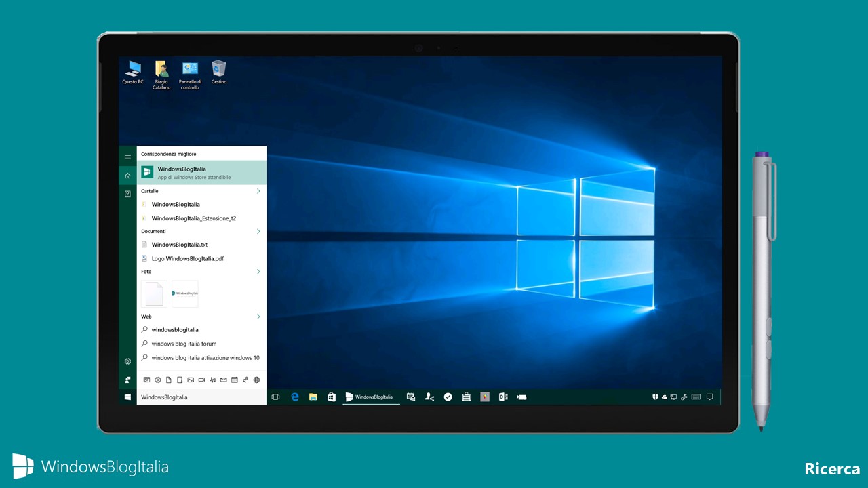Filter search results by settings gear
The height and width of the screenshot is (488, 868).
click(x=157, y=380)
